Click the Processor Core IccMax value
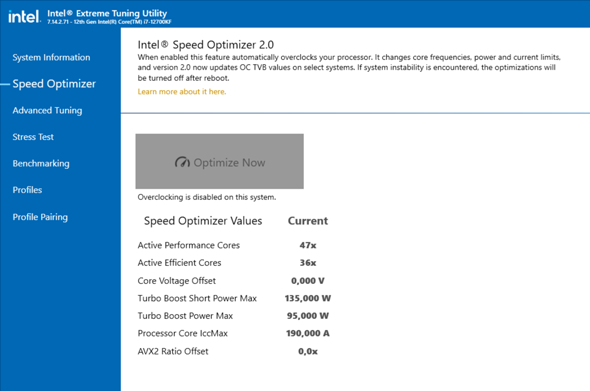This screenshot has height=391, width=590. (308, 333)
